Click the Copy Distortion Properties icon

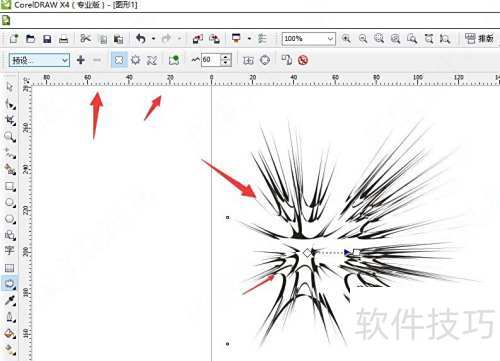(x=287, y=60)
